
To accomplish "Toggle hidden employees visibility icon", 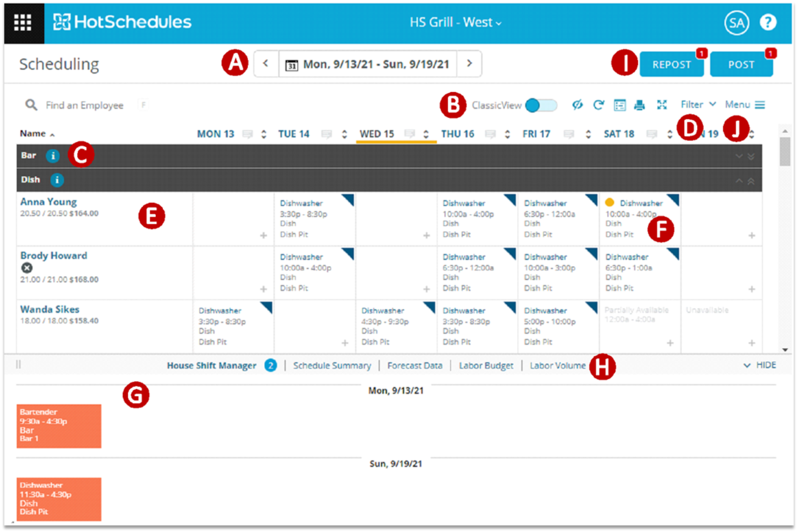I will 577,105.
